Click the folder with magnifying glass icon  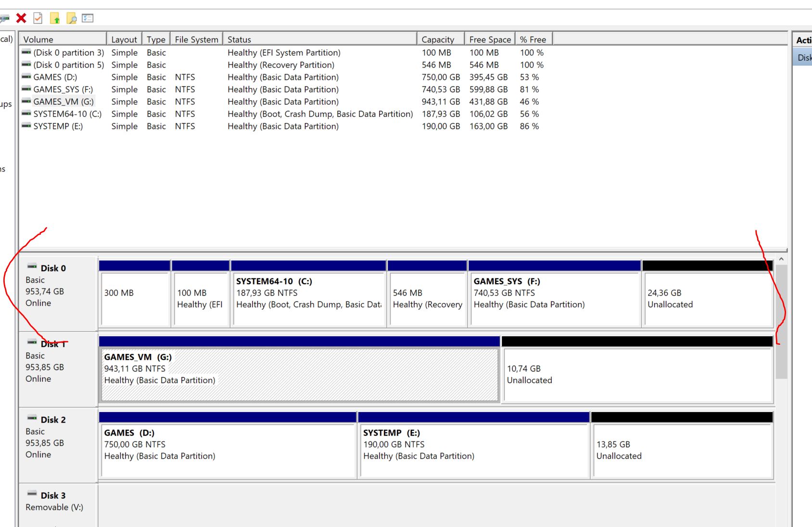(x=72, y=18)
